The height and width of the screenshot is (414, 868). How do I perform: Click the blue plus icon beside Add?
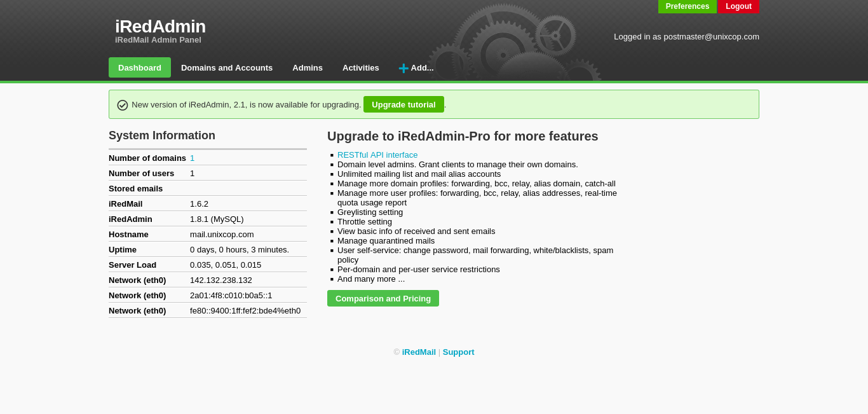(403, 68)
